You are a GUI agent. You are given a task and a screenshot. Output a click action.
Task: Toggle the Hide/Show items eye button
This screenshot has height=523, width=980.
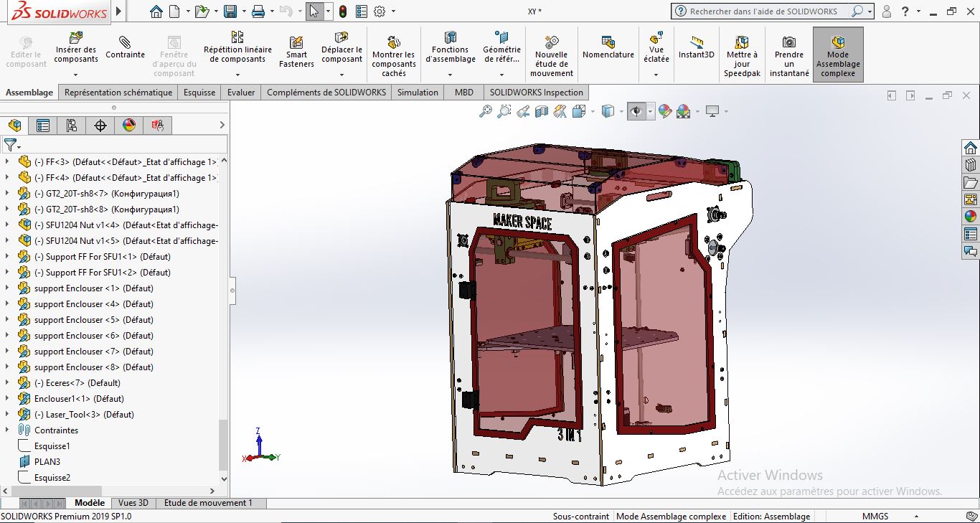click(x=636, y=111)
